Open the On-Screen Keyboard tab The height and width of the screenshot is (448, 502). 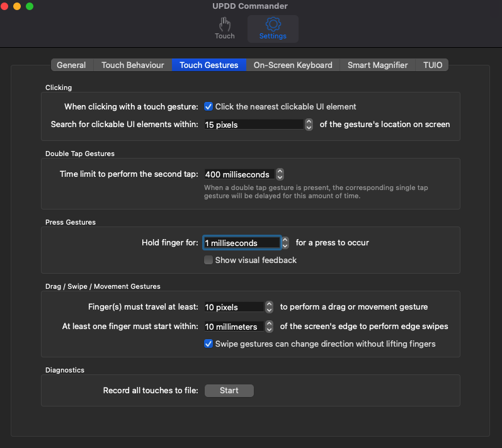click(x=293, y=65)
